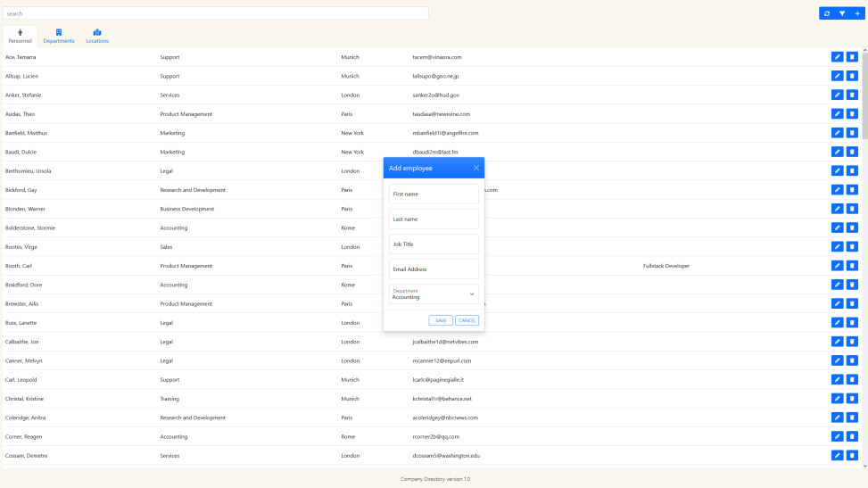Click the vertical scrollbar on right
The image size is (868, 488).
tap(864, 98)
